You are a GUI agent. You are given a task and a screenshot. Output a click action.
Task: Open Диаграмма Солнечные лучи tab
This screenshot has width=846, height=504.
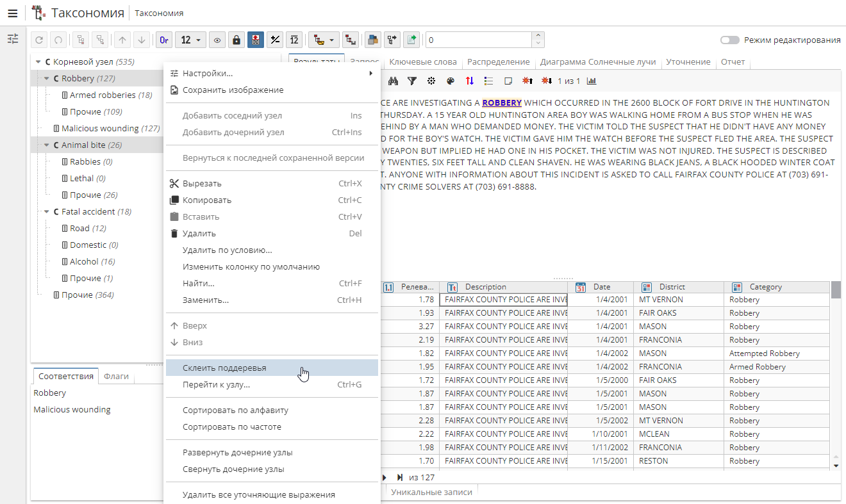click(x=598, y=62)
